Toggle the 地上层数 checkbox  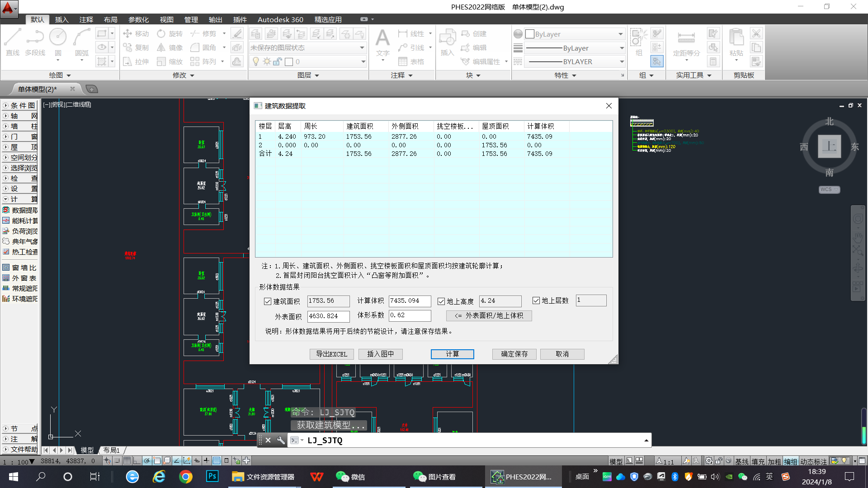pos(536,300)
